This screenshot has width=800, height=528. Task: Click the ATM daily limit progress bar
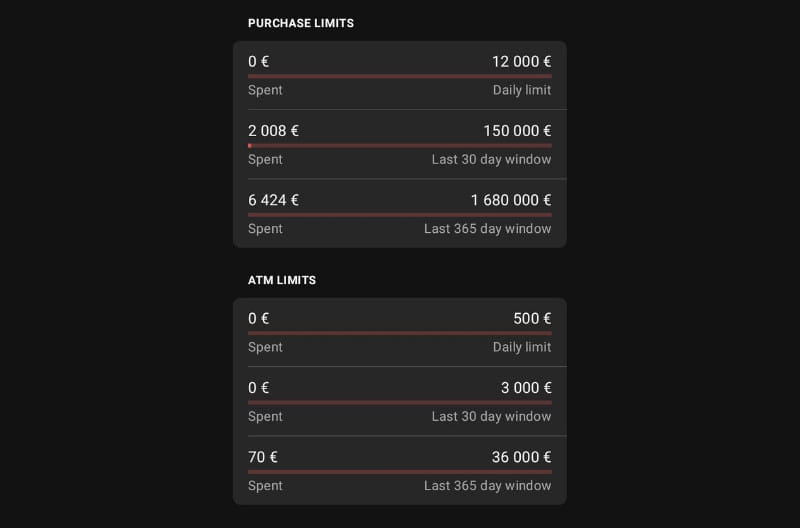tap(399, 334)
